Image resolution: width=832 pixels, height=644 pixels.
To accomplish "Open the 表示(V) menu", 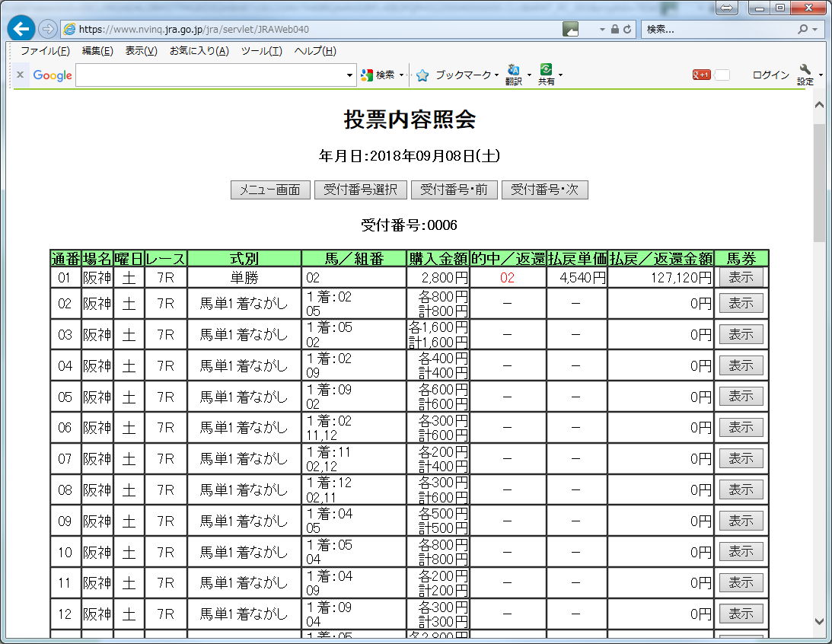I will point(141,51).
